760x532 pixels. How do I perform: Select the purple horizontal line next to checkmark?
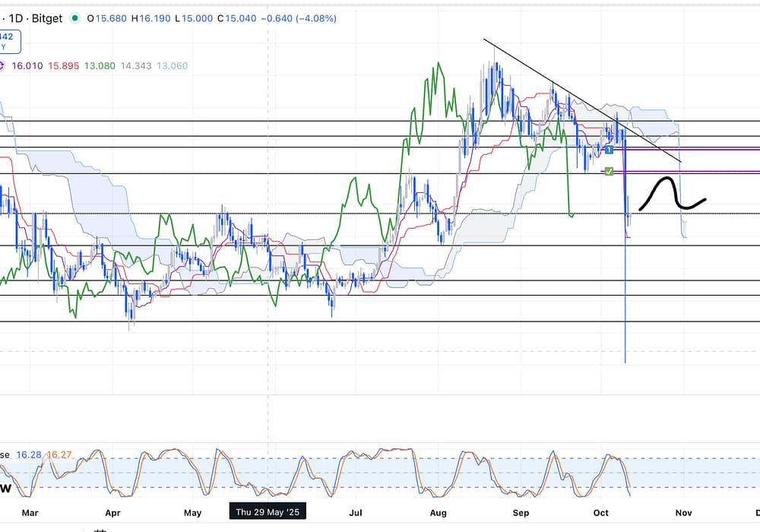[x=699, y=172]
